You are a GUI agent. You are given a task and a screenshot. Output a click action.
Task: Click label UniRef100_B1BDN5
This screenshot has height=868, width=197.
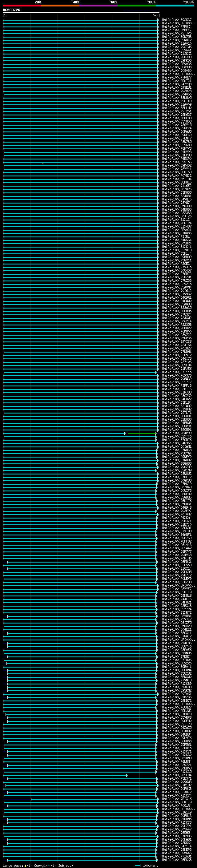pos(176,819)
